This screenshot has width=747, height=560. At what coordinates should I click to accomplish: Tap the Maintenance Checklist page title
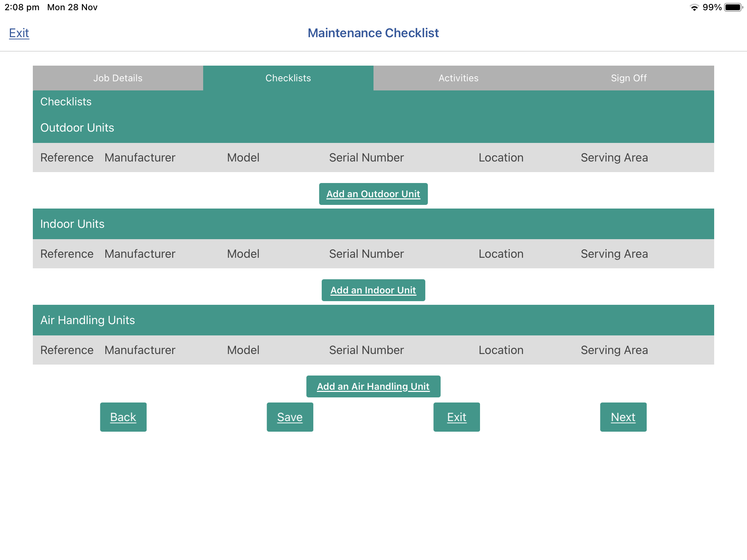373,33
